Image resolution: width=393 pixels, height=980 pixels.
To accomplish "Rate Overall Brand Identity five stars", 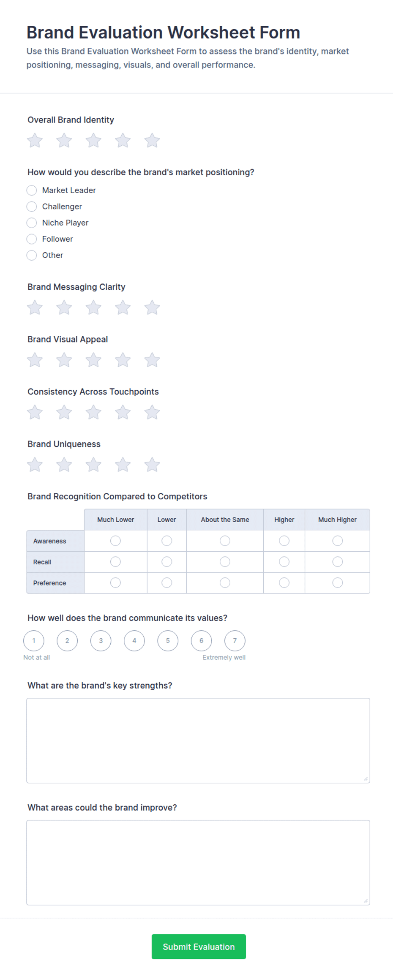I will point(152,140).
